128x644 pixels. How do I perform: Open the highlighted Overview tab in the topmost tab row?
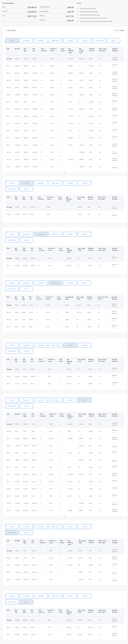coord(12,40)
